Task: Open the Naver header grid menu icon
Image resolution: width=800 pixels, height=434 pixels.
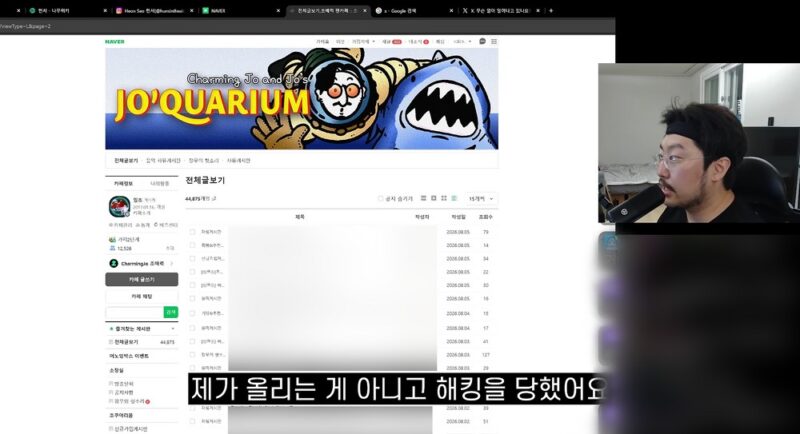Action: pyautogui.click(x=494, y=41)
